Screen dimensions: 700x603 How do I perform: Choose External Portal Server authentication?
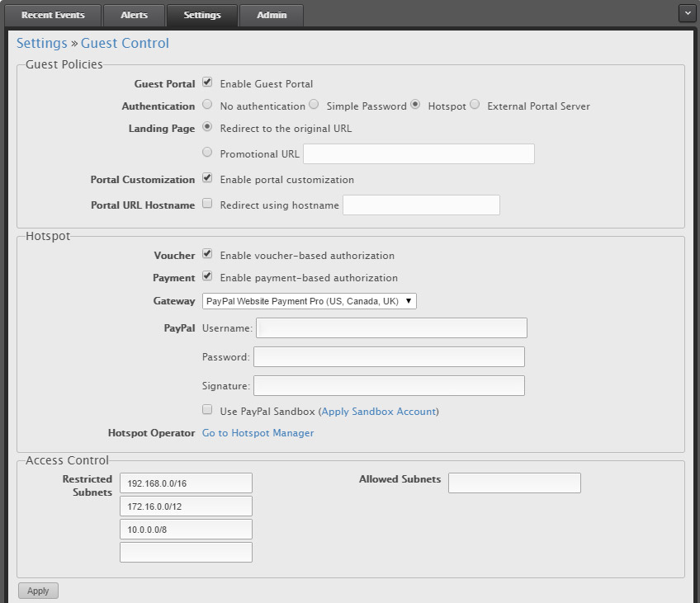coord(475,105)
